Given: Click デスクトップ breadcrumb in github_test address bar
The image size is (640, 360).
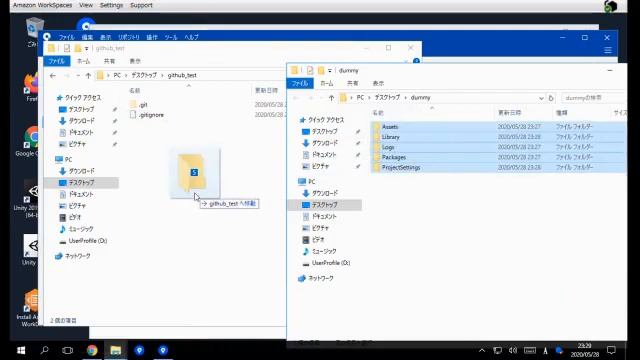Looking at the screenshot, I should 144,76.
